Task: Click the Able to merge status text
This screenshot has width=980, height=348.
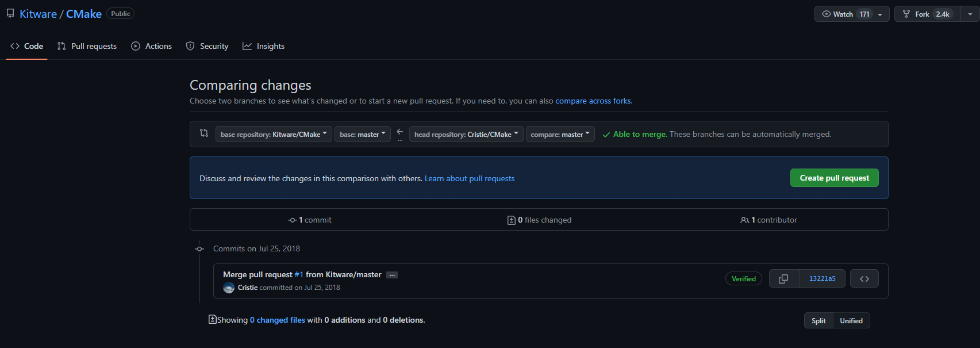Action: tap(640, 134)
